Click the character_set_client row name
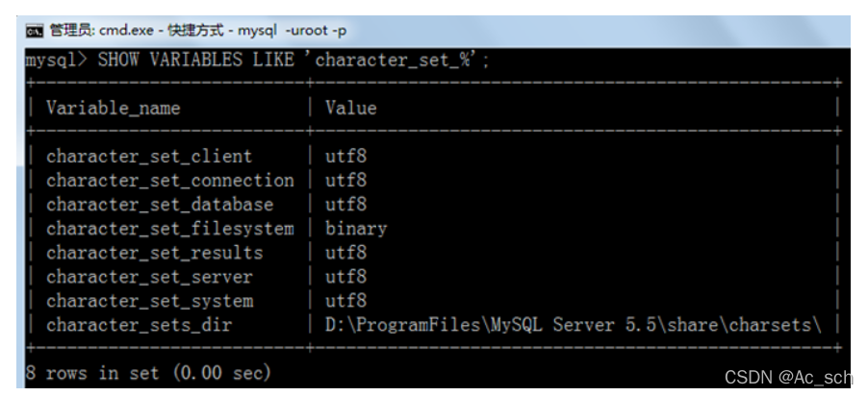Viewport: 868px width, 396px height. pyautogui.click(x=149, y=156)
